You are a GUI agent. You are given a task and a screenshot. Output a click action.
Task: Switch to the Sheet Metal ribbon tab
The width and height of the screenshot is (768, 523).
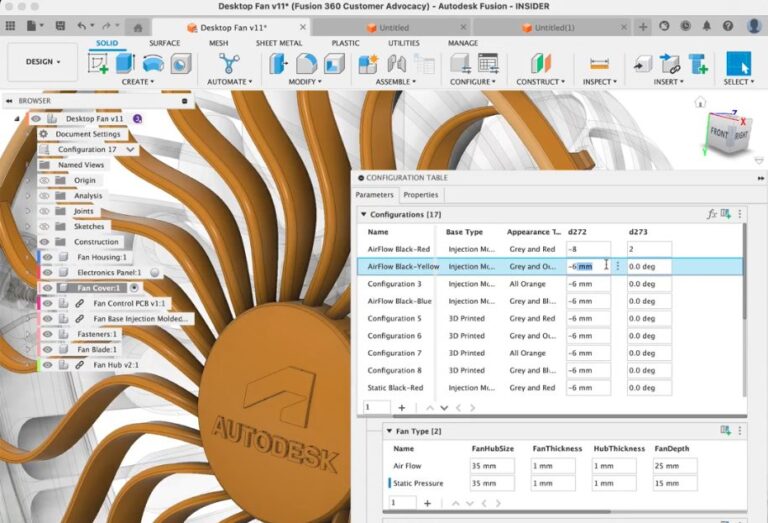(x=279, y=43)
